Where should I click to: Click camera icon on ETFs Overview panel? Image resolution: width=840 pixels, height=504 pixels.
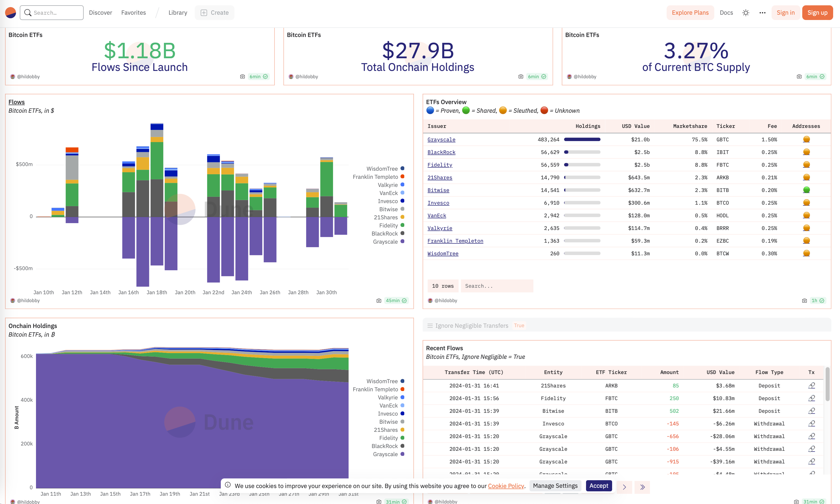[x=804, y=301]
